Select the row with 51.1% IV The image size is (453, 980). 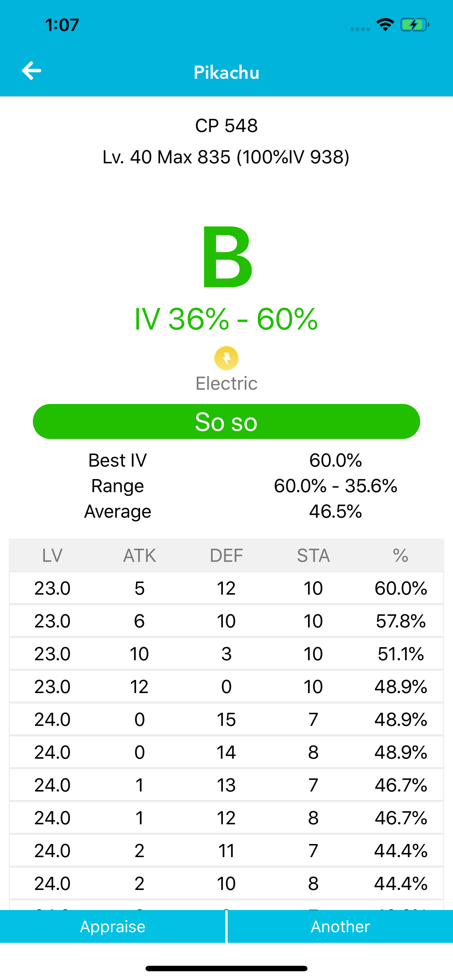(226, 654)
